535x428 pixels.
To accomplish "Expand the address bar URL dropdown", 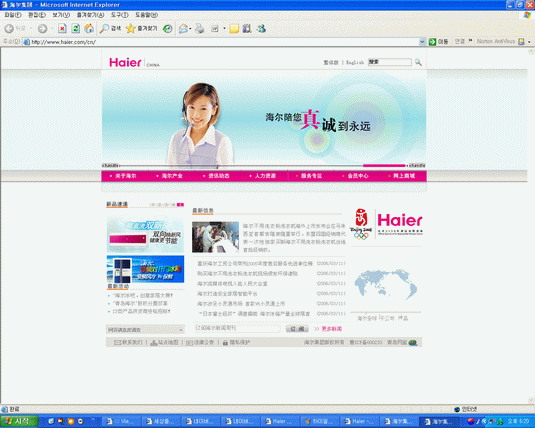I will click(x=422, y=42).
